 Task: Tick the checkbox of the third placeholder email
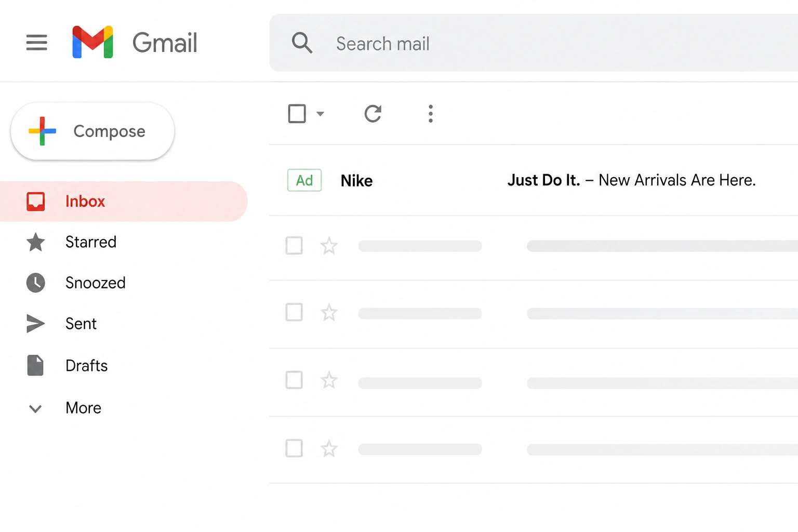(294, 380)
